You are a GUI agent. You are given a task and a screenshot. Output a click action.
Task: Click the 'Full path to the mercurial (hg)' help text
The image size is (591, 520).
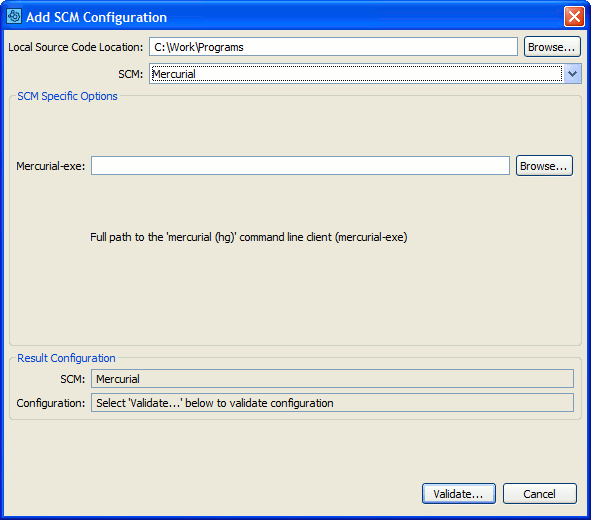(x=249, y=237)
